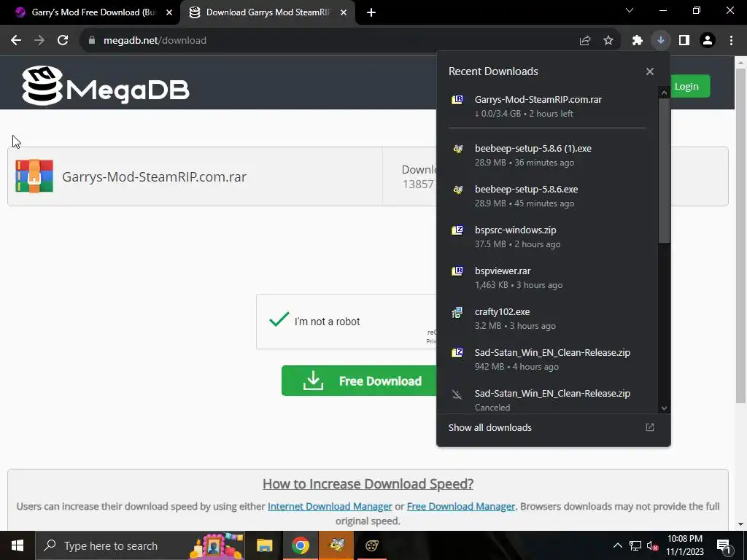Open Garrys-Mod-SteamRIP.com.rar in downloads list
Screen dimensions: 747x560
pyautogui.click(x=547, y=106)
